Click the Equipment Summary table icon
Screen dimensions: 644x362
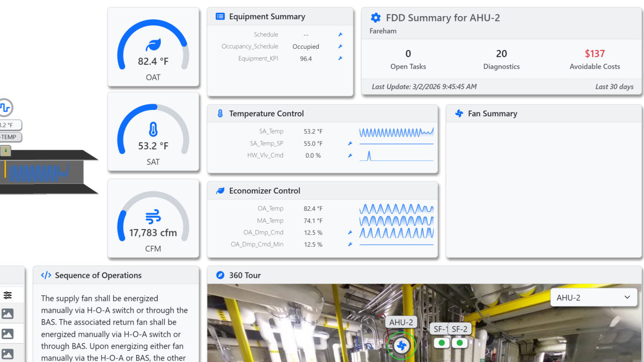(220, 16)
